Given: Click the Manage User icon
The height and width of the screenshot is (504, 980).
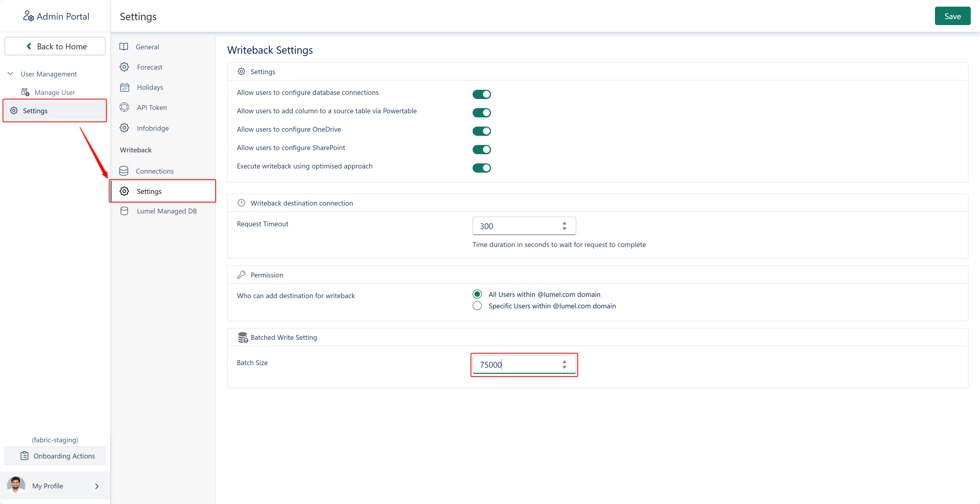Looking at the screenshot, I should pos(26,92).
